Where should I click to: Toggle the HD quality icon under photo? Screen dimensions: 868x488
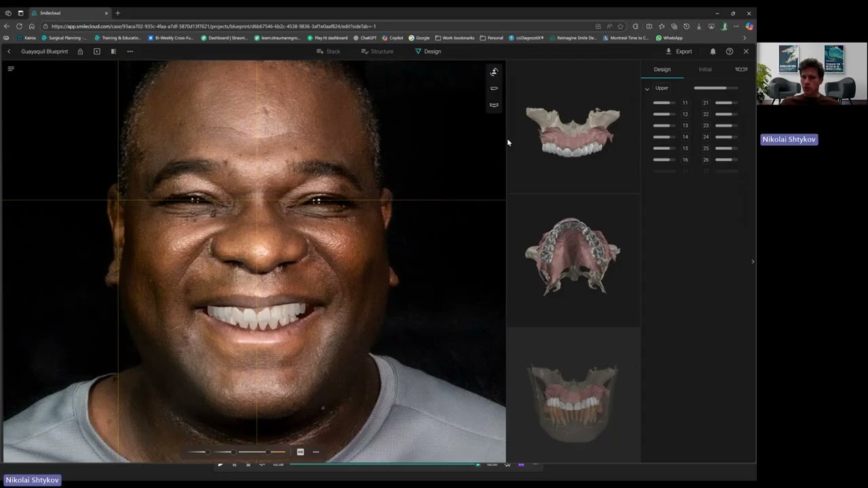[x=300, y=452]
